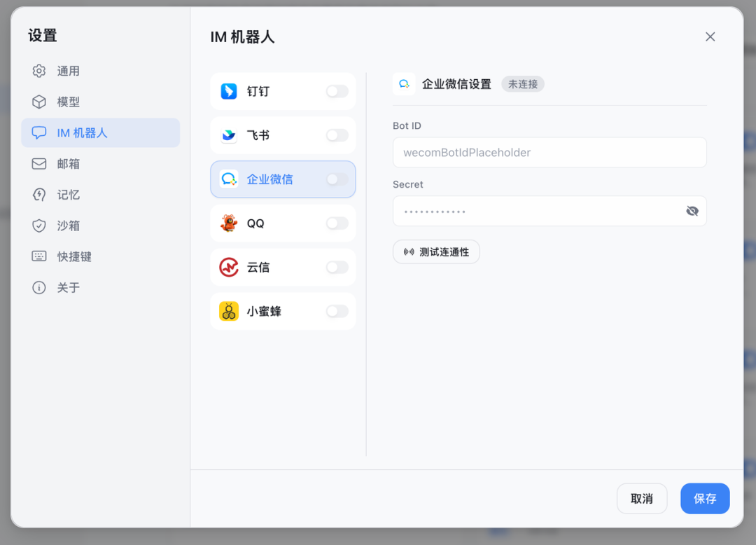Select the 企业微信 label in the list
The image size is (756, 545).
coord(270,179)
